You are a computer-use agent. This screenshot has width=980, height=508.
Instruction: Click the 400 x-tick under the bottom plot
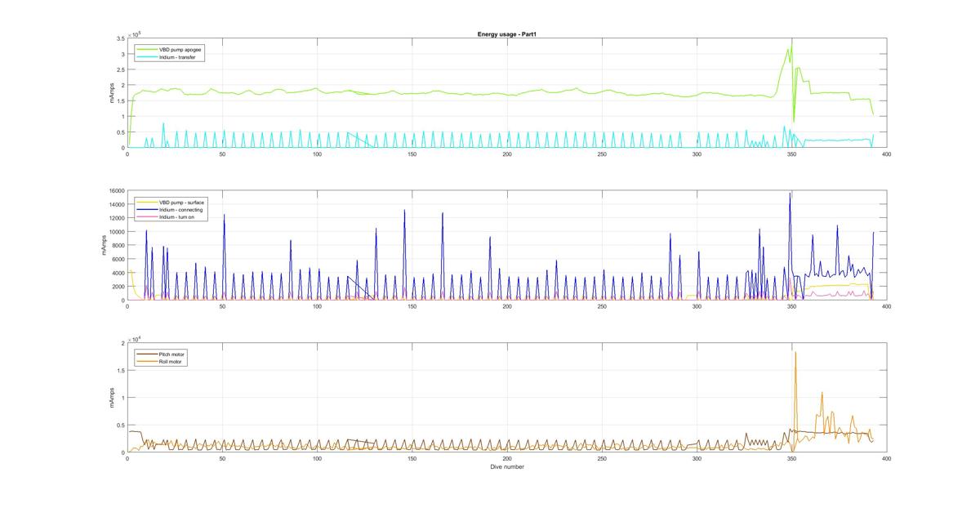886,459
